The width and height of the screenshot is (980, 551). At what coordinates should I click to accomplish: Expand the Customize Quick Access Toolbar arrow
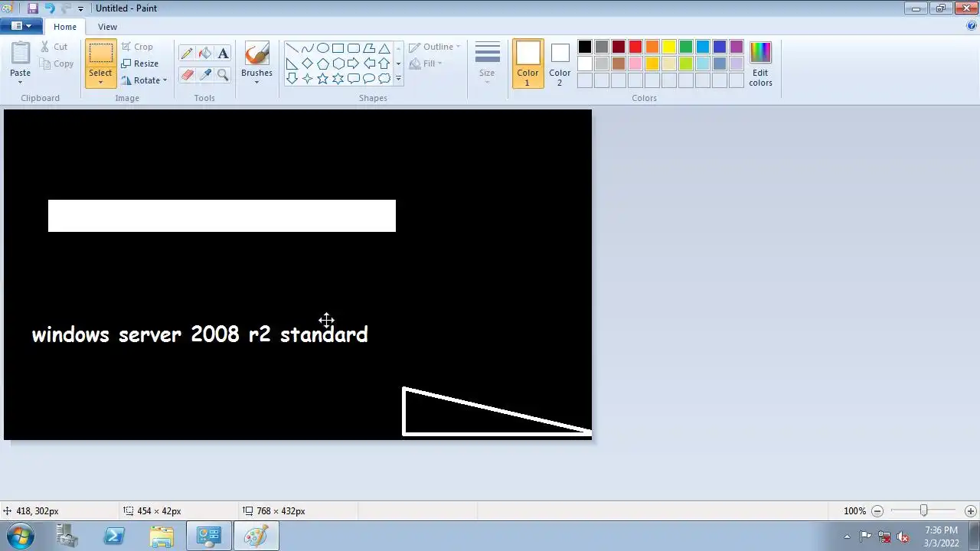click(x=80, y=9)
